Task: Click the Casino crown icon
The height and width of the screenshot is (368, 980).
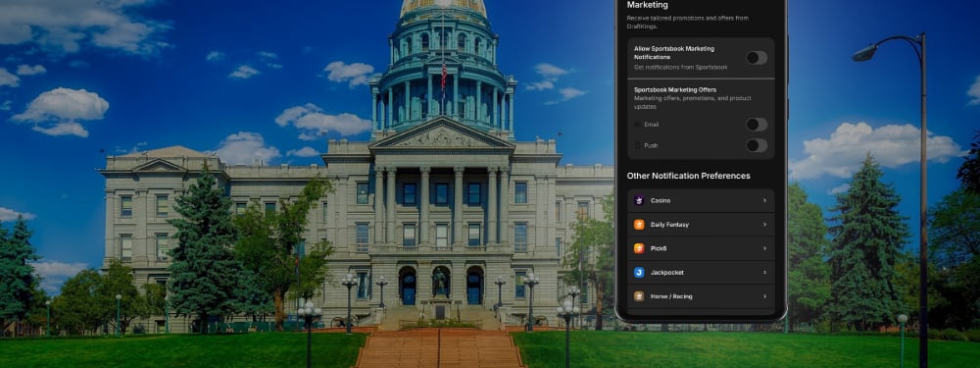Action: (639, 200)
